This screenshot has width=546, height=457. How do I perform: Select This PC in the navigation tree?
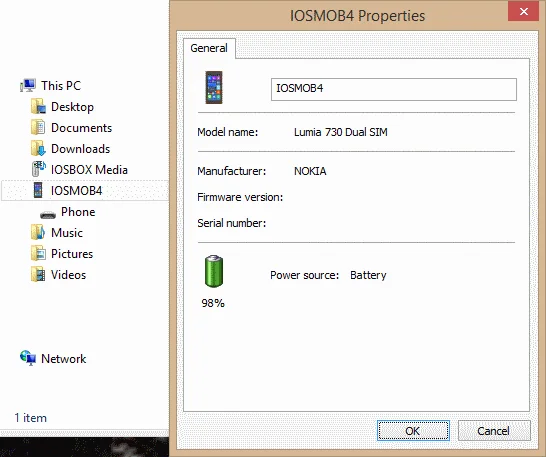tap(61, 85)
